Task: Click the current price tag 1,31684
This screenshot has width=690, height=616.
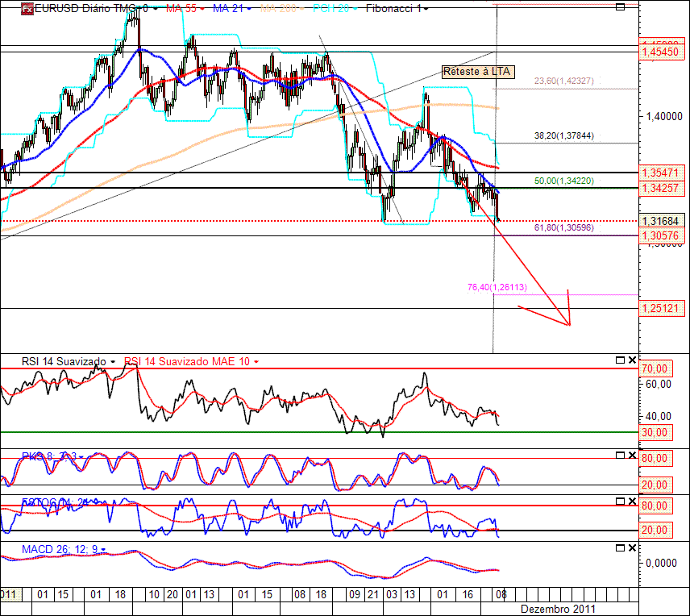Action: [x=662, y=221]
